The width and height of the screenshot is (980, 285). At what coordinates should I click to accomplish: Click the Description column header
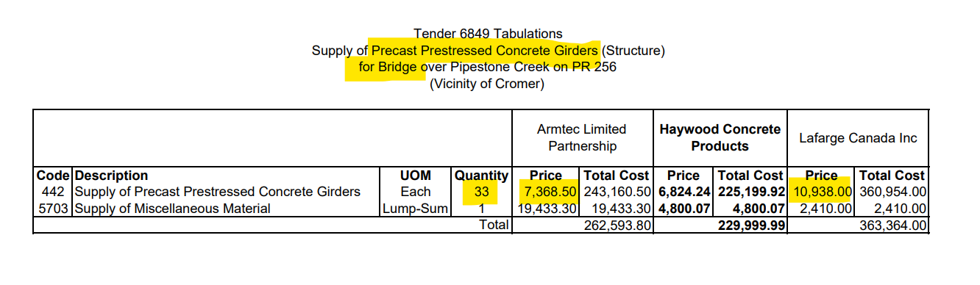click(x=111, y=176)
